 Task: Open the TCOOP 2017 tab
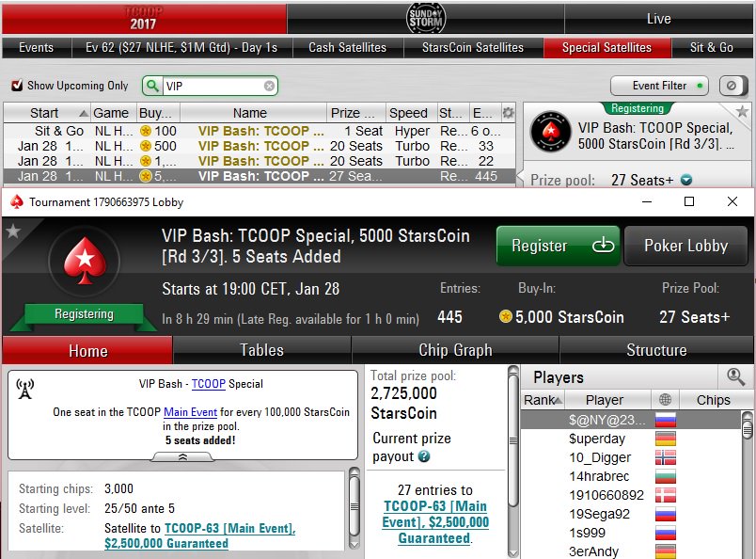click(x=144, y=18)
